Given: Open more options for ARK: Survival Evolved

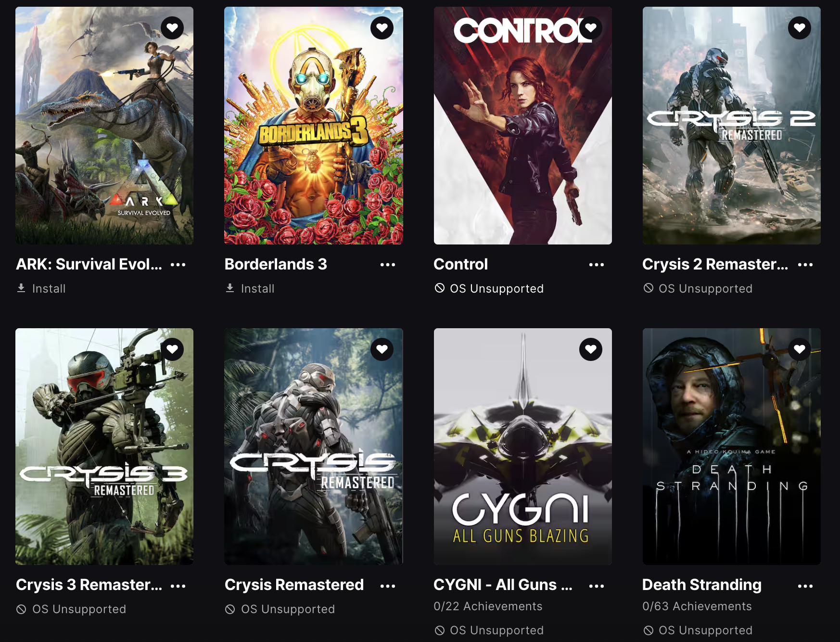Looking at the screenshot, I should (178, 265).
